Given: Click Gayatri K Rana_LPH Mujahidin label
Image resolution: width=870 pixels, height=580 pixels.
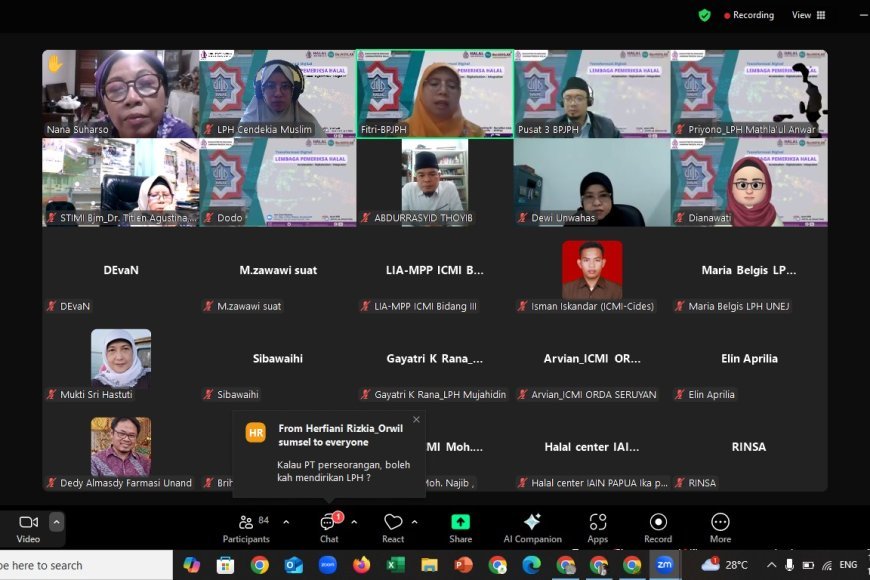Looking at the screenshot, I should coord(440,395).
